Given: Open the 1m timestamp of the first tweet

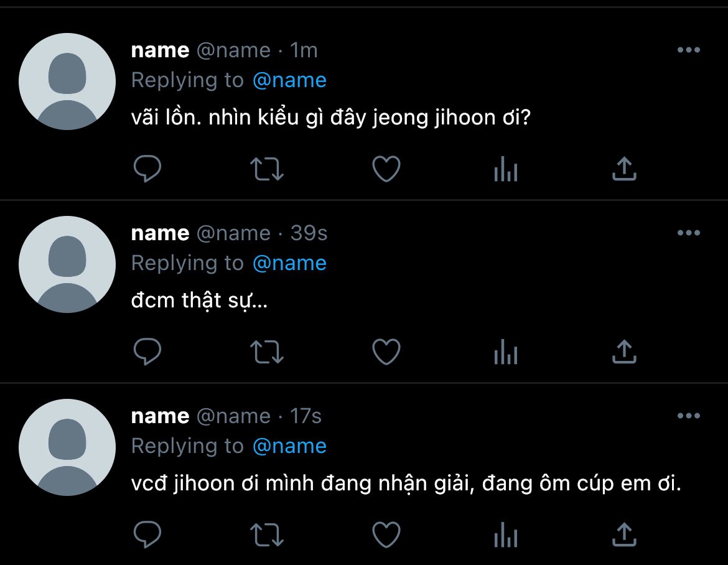Looking at the screenshot, I should [304, 50].
